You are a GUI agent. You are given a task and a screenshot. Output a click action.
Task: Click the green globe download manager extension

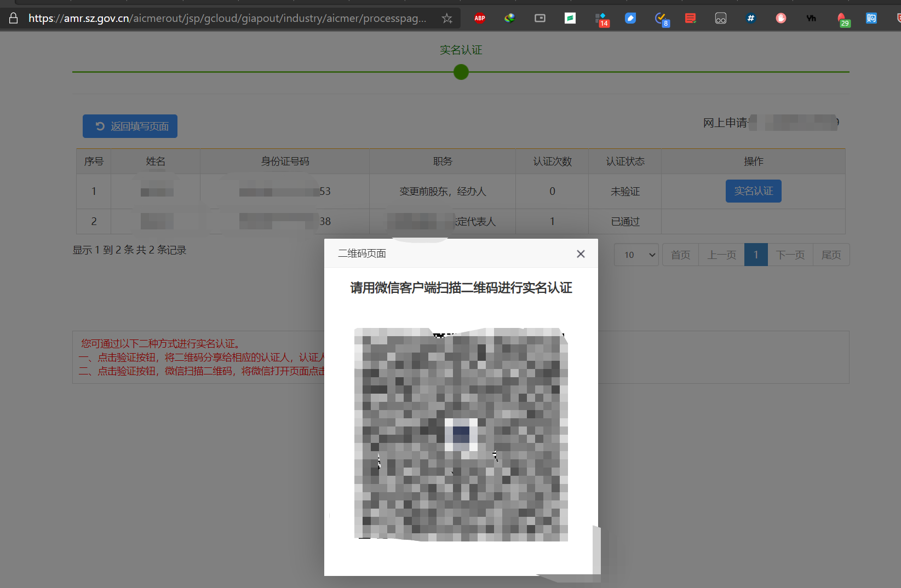tap(510, 18)
